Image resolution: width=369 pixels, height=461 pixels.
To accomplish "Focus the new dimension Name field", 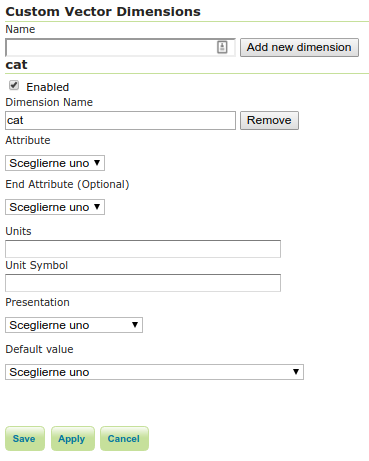I will (x=120, y=47).
